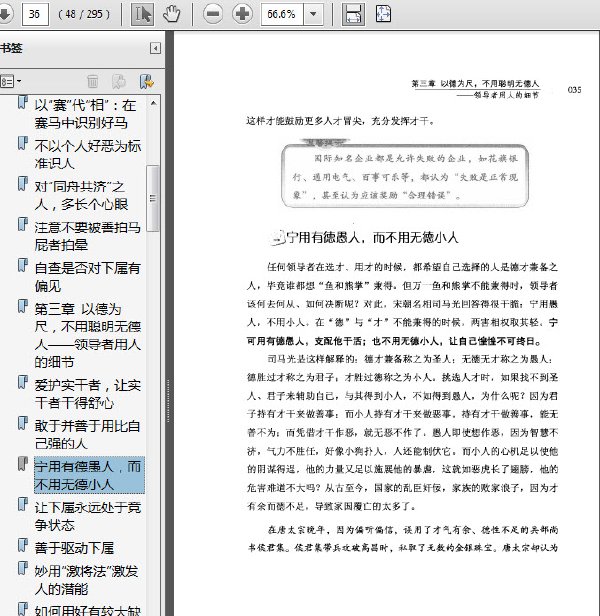The width and height of the screenshot is (600, 616).
Task: Edit the 66.6% zoom level field
Action: (282, 15)
